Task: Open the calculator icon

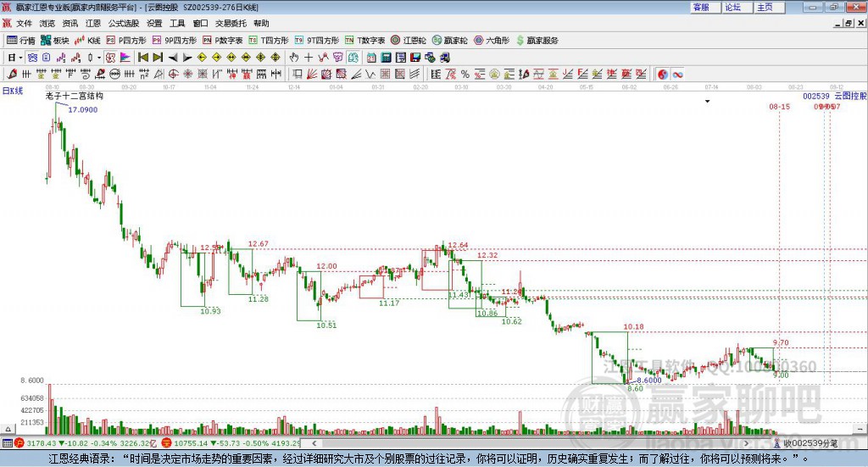Action: pos(386,58)
